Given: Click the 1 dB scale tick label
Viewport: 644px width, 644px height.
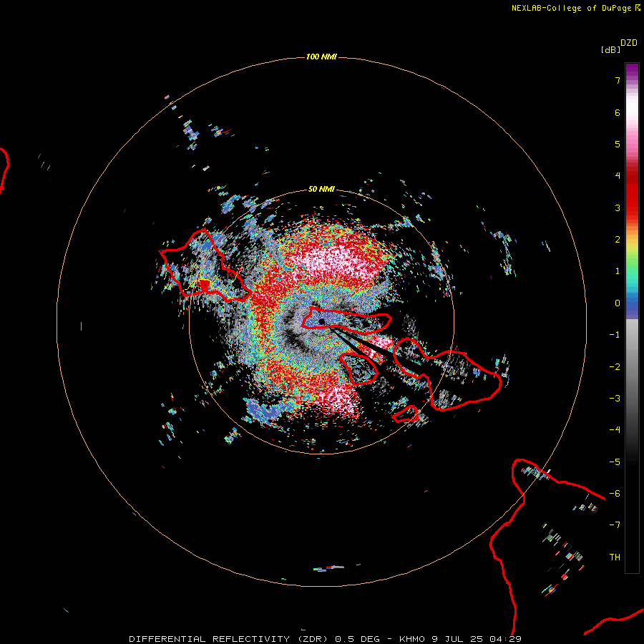Looking at the screenshot, I should (618, 271).
